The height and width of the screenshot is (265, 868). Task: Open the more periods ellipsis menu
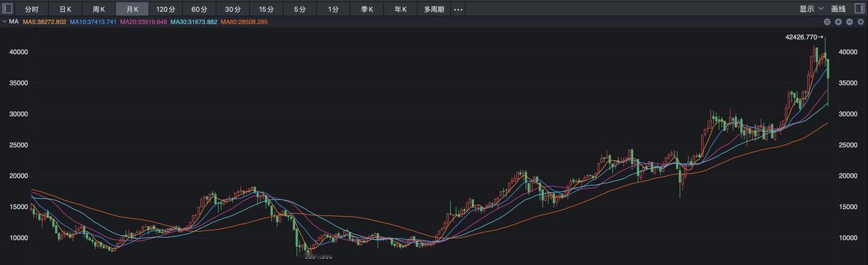[x=458, y=10]
